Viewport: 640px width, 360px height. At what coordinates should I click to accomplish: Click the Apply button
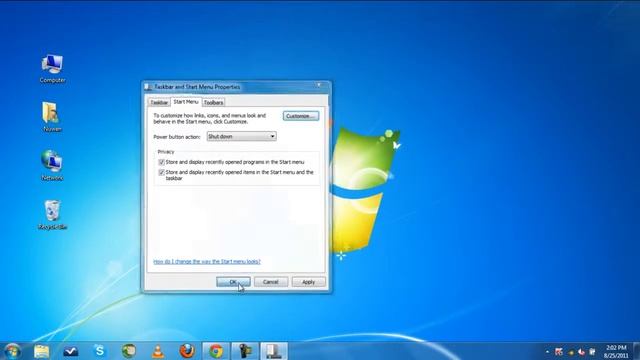(309, 282)
